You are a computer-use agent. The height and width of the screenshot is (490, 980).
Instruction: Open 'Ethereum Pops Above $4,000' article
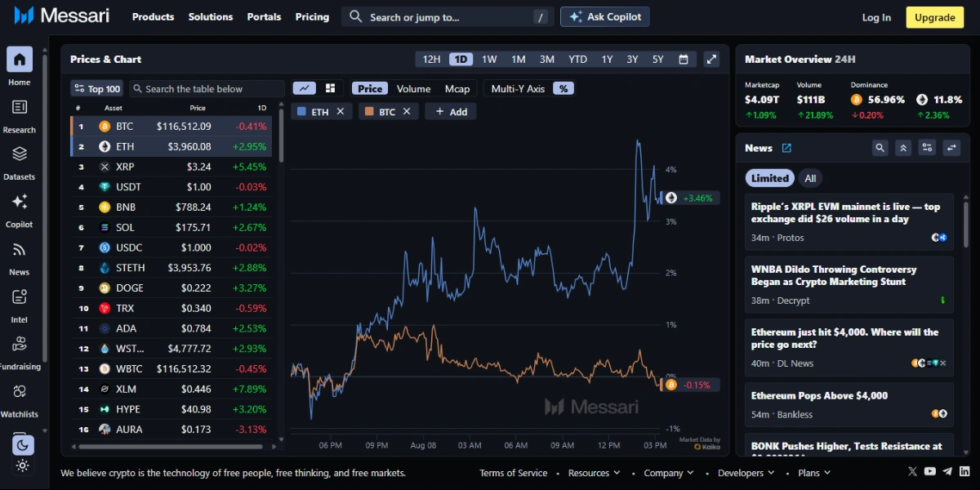(819, 395)
